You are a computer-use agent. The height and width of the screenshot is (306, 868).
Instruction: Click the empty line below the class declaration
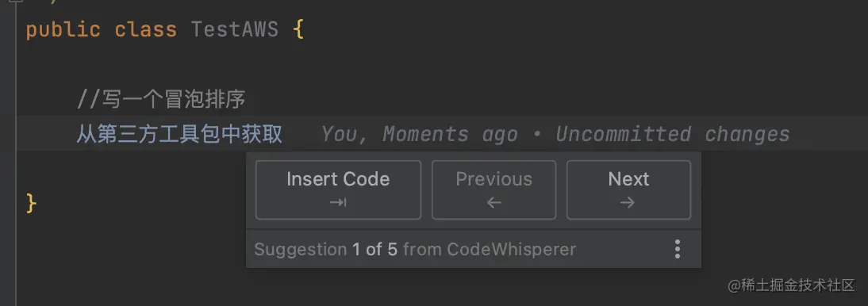[434, 64]
